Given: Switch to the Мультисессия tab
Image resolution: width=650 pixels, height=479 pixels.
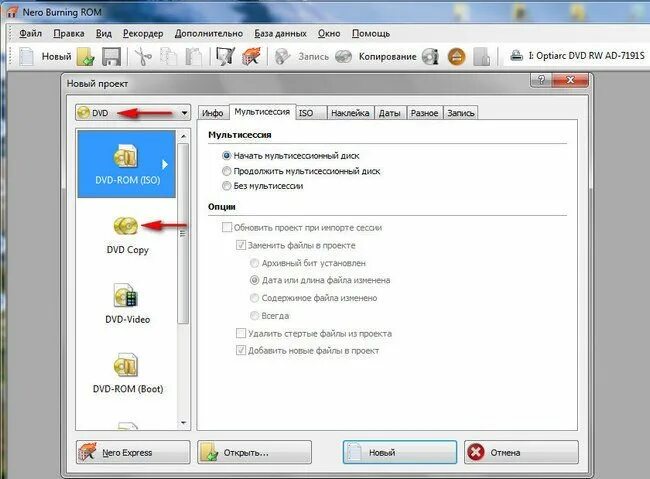Looking at the screenshot, I should tap(262, 112).
